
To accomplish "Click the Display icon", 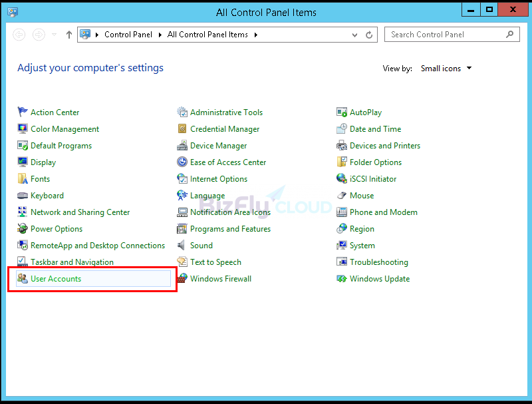I will coord(23,162).
